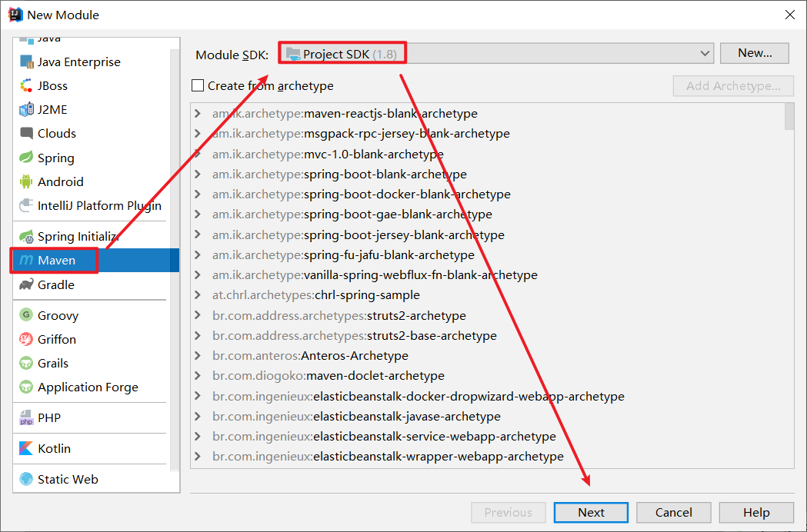
Task: Click the Static Web globe icon
Action: [27, 479]
